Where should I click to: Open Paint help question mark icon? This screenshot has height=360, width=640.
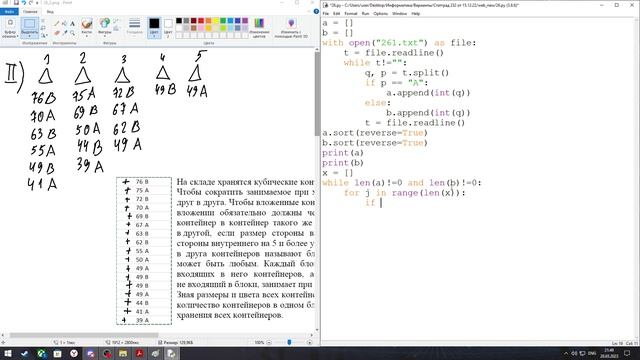[316, 11]
